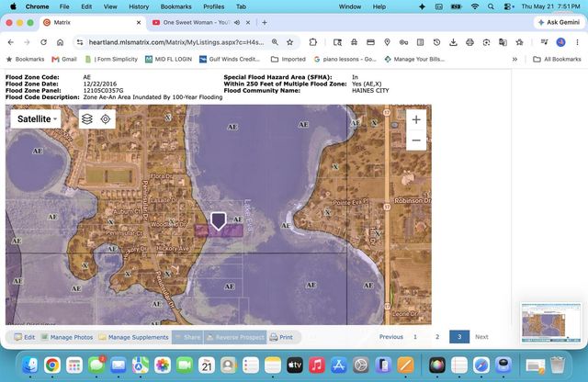Open the map layers icon
This screenshot has width=588, height=382.
[x=87, y=119]
